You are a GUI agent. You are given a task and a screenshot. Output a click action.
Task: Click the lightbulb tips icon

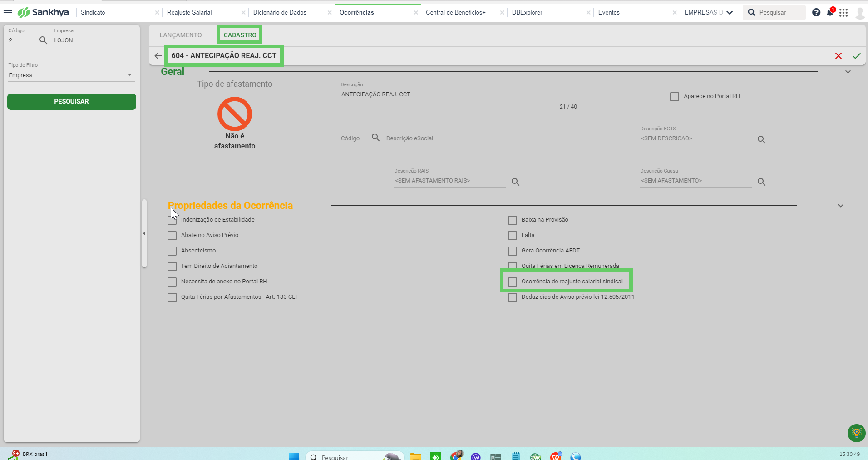(x=857, y=433)
